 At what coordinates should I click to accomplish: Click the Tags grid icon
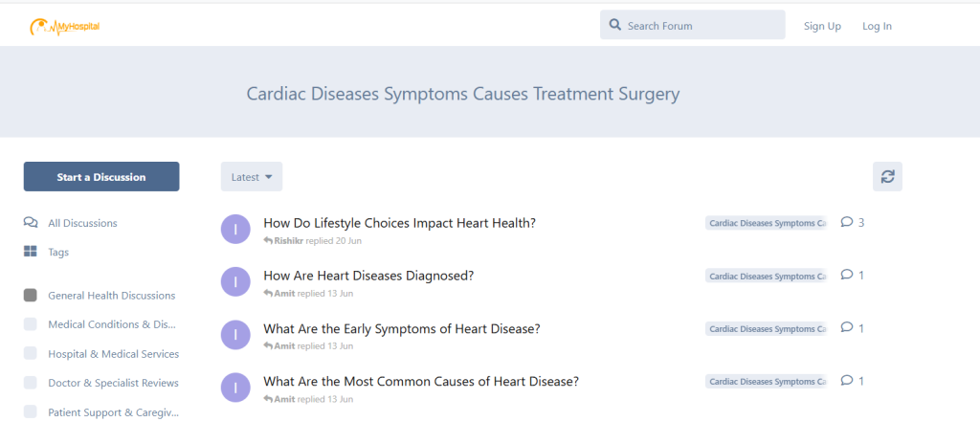tap(31, 252)
